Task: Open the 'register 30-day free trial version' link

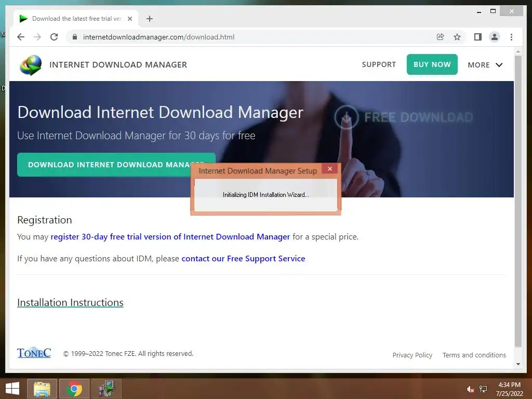Action: (170, 237)
